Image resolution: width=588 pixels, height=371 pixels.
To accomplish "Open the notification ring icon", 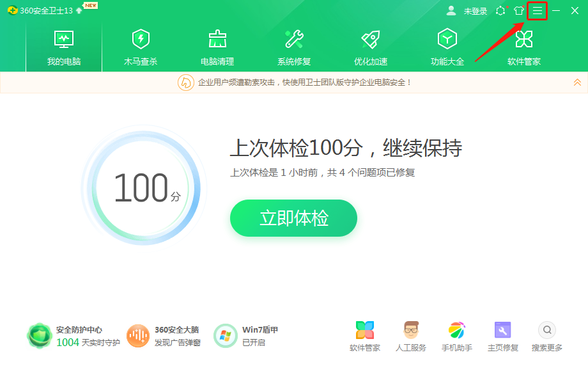I will tap(500, 11).
